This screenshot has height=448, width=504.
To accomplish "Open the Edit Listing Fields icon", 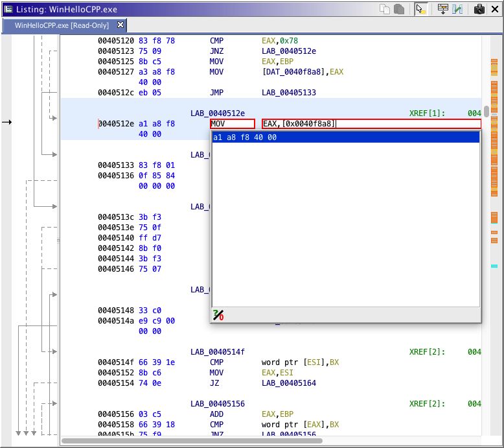I will click(x=443, y=9).
